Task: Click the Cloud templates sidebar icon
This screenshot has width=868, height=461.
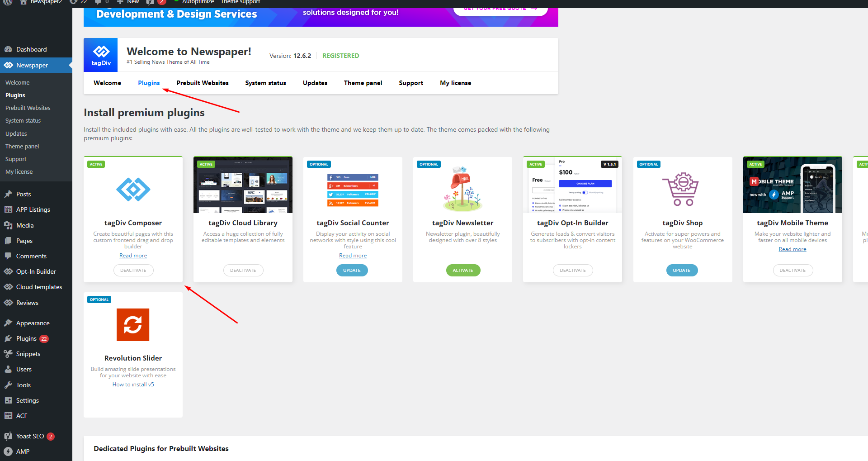Action: pyautogui.click(x=8, y=287)
